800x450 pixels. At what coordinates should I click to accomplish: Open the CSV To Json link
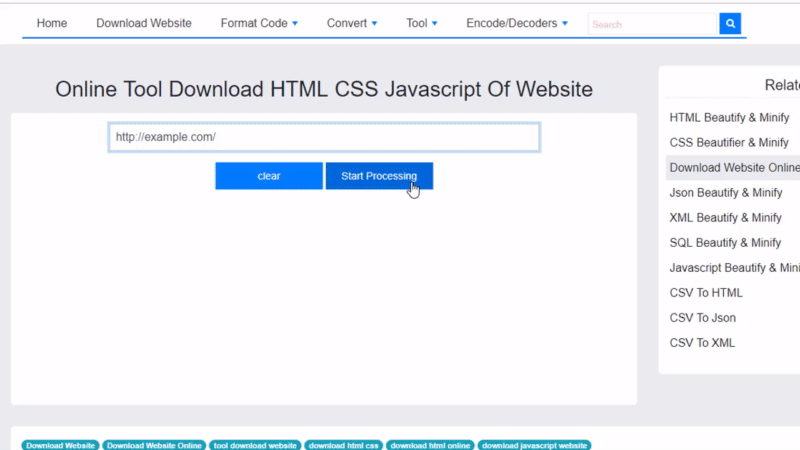pos(702,318)
